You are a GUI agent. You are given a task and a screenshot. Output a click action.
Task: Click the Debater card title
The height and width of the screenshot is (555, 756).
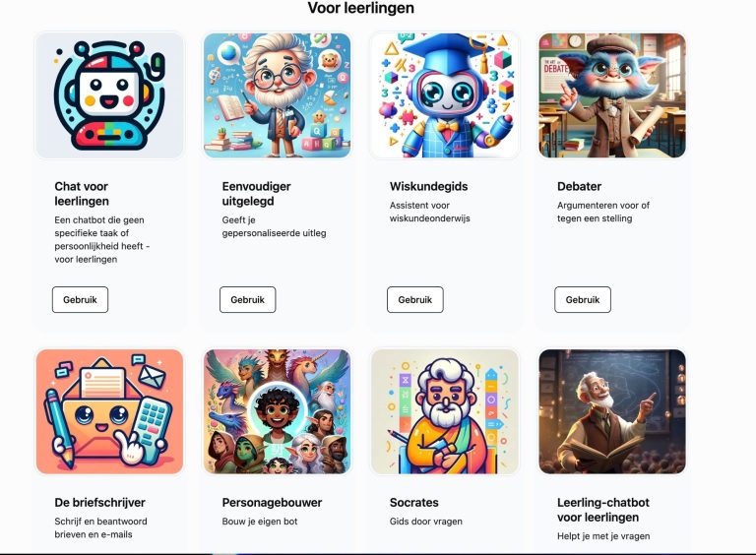(x=580, y=186)
